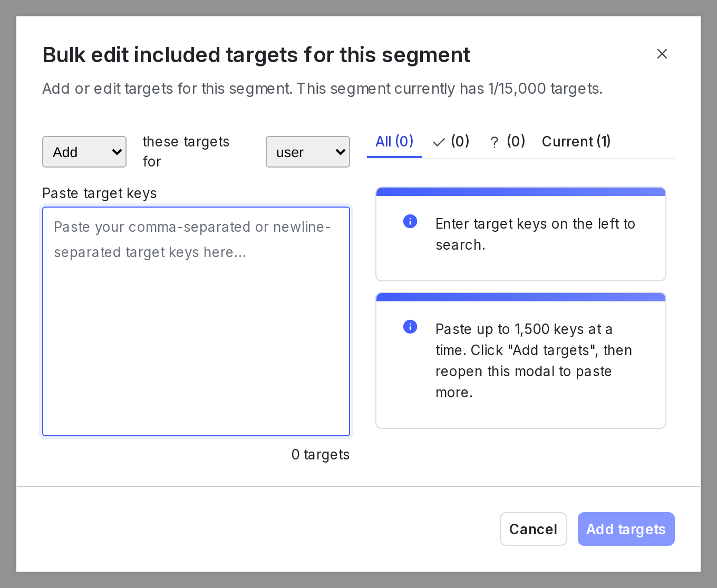Image resolution: width=717 pixels, height=588 pixels.
Task: Click info icon beside 'Enter target keys' message
Action: pyautogui.click(x=410, y=221)
